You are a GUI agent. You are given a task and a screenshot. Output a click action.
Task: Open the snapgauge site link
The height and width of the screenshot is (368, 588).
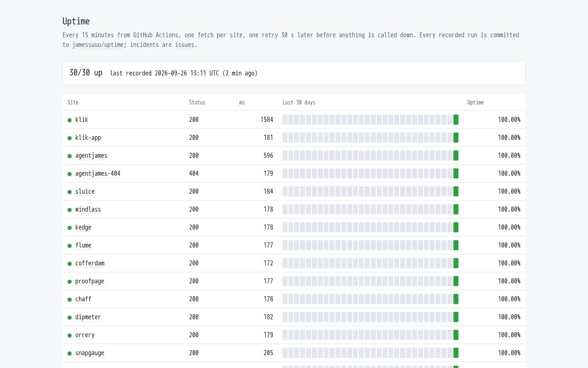[x=90, y=353]
